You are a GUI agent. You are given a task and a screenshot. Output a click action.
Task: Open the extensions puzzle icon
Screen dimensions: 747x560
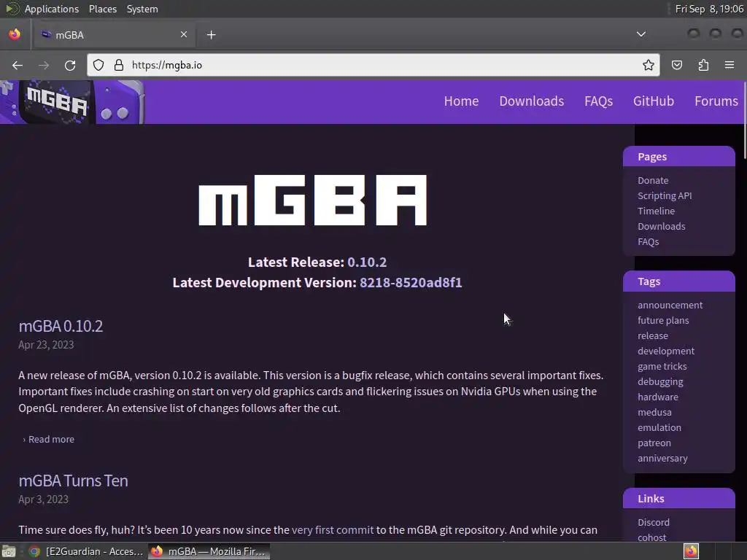pyautogui.click(x=703, y=65)
